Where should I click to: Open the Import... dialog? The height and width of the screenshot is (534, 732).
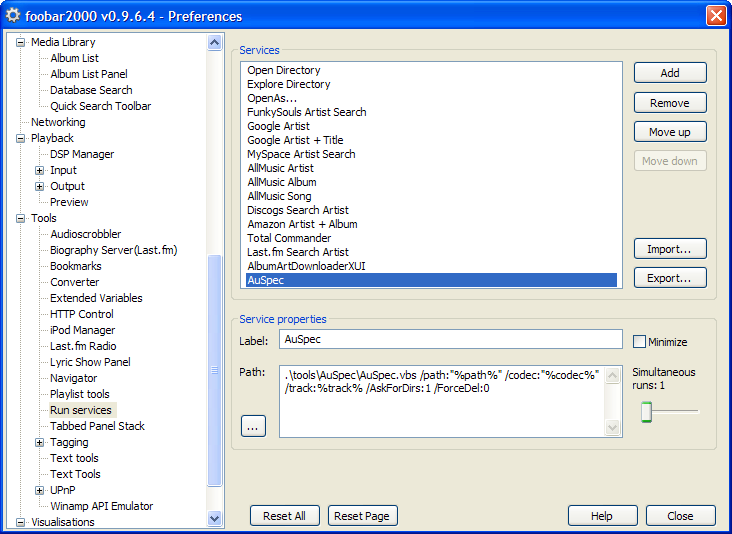click(670, 249)
